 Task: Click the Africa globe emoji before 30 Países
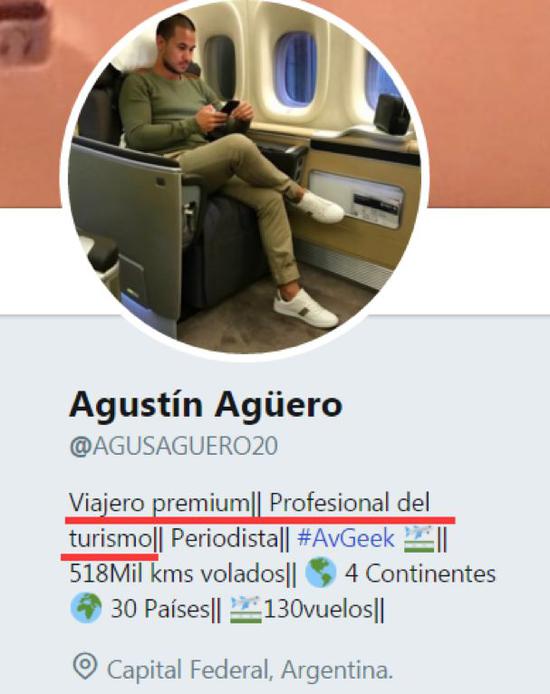point(86,609)
